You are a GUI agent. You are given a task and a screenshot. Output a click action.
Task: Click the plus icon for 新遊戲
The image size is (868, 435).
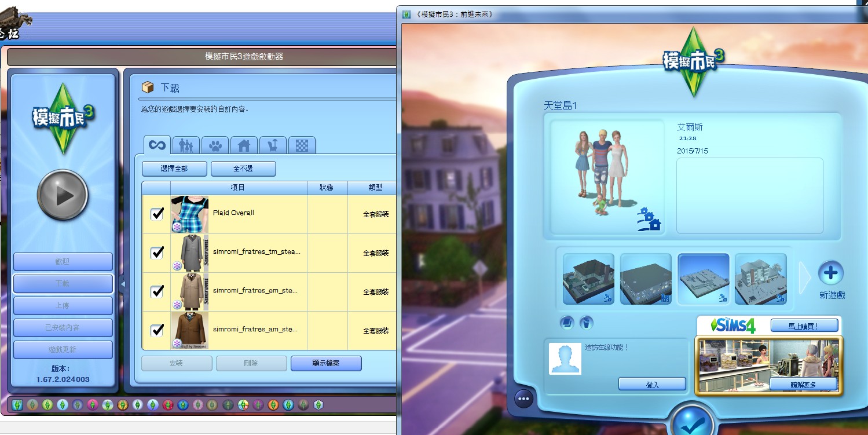(831, 273)
